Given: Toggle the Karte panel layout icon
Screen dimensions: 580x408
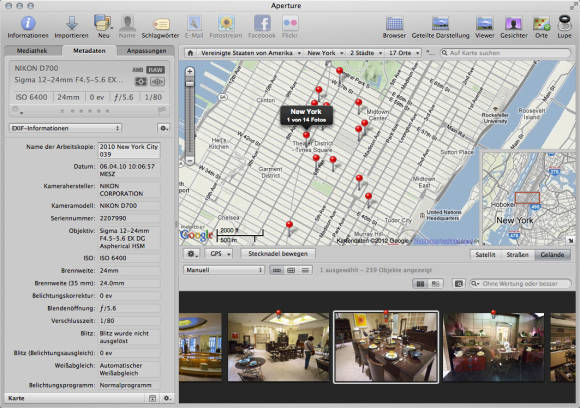Looking at the screenshot, I should click(152, 398).
